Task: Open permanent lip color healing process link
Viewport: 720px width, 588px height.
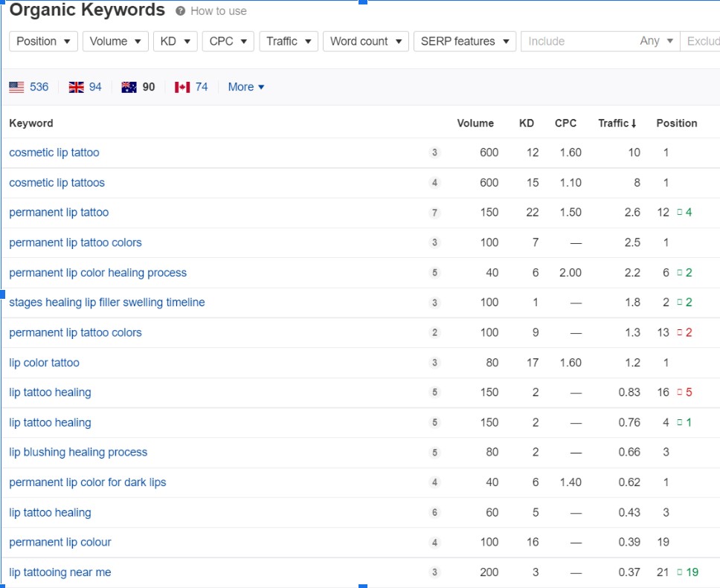Action: pos(97,273)
